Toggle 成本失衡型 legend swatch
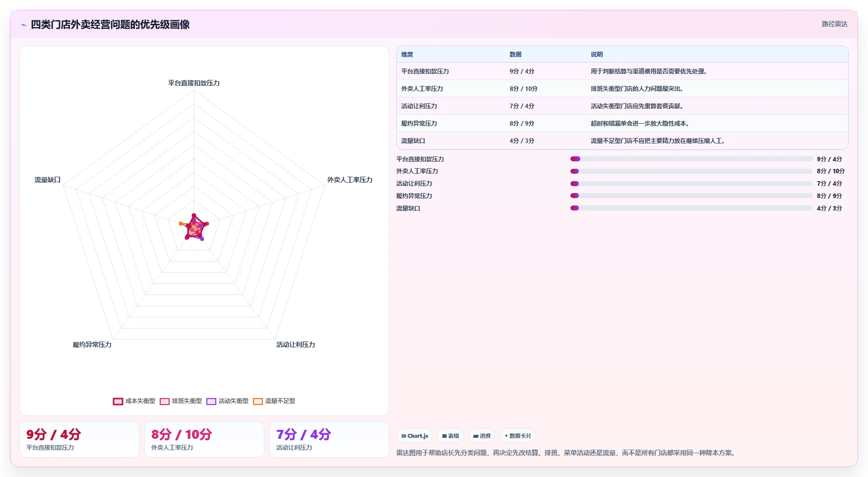The image size is (868, 477). (118, 401)
